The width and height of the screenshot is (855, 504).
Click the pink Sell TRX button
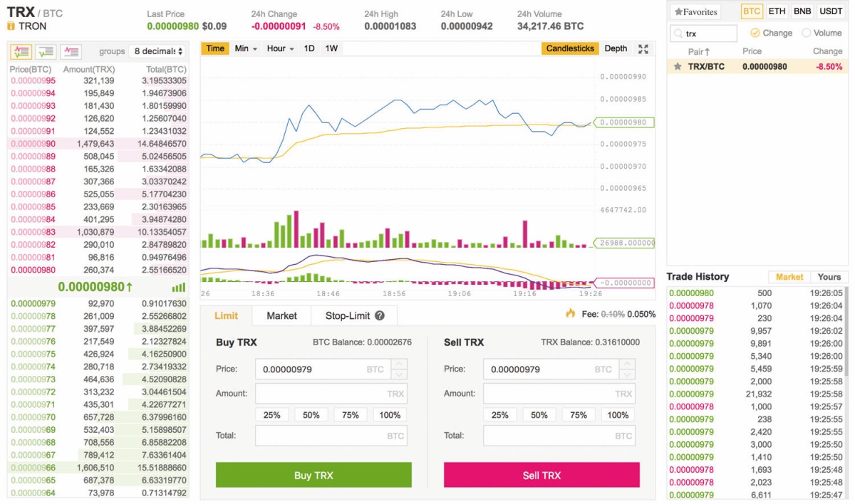tap(541, 476)
